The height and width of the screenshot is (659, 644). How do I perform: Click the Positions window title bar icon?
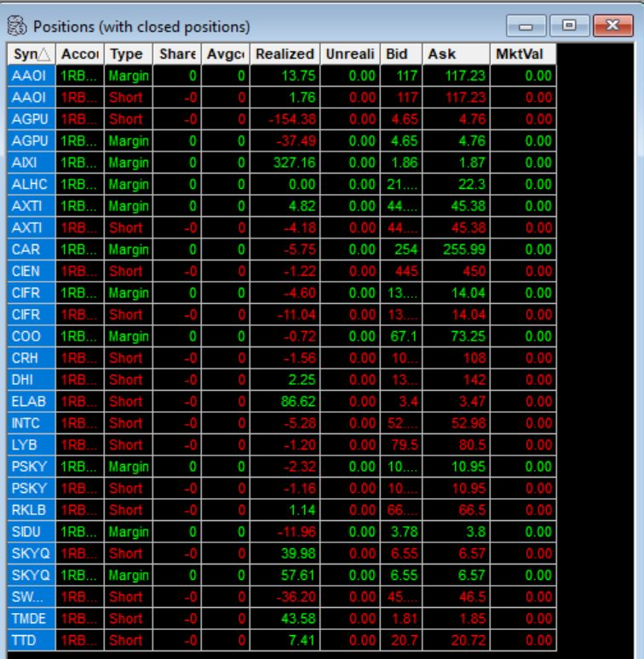15,26
